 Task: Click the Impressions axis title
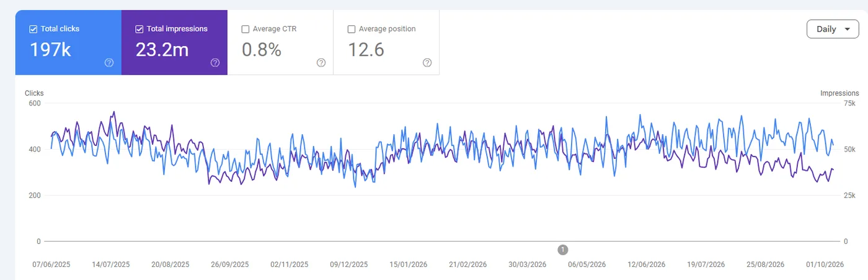839,93
